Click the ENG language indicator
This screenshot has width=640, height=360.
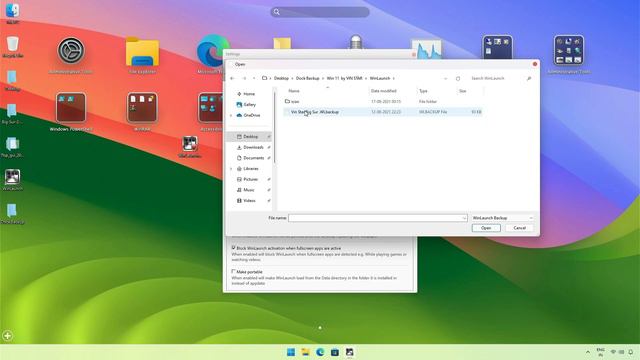(x=600, y=352)
